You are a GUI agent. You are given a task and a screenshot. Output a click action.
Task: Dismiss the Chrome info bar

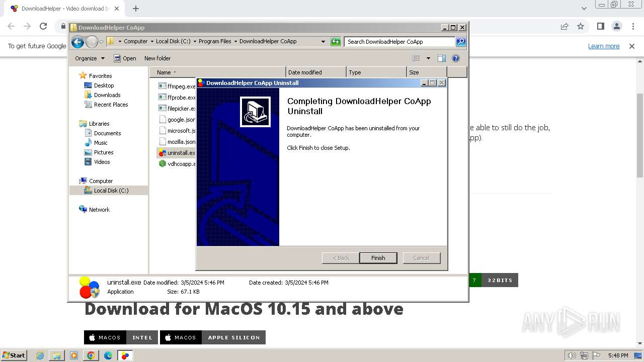[x=632, y=46]
